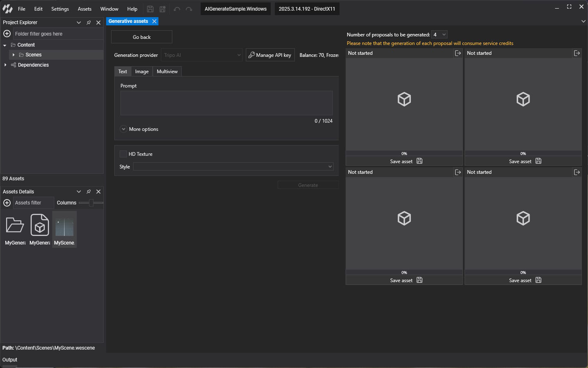Pin the Project Explorer panel

[89, 22]
